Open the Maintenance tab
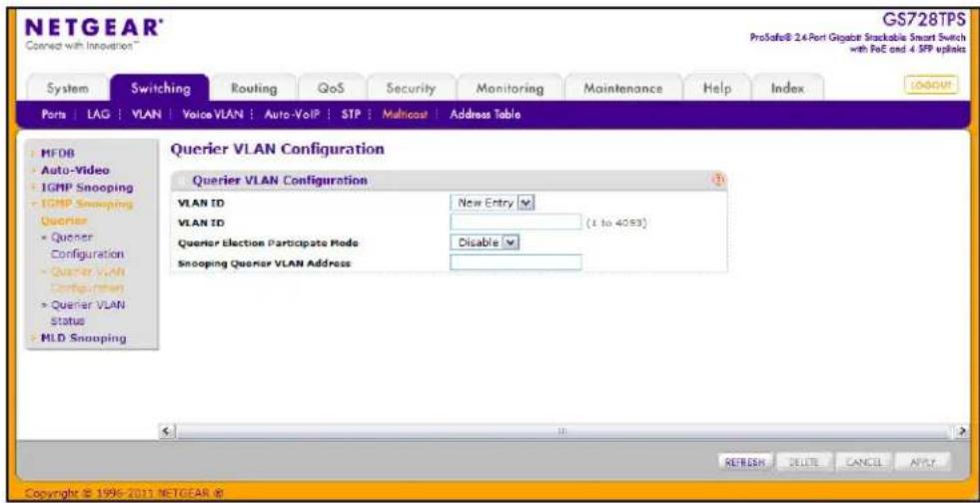 [622, 89]
